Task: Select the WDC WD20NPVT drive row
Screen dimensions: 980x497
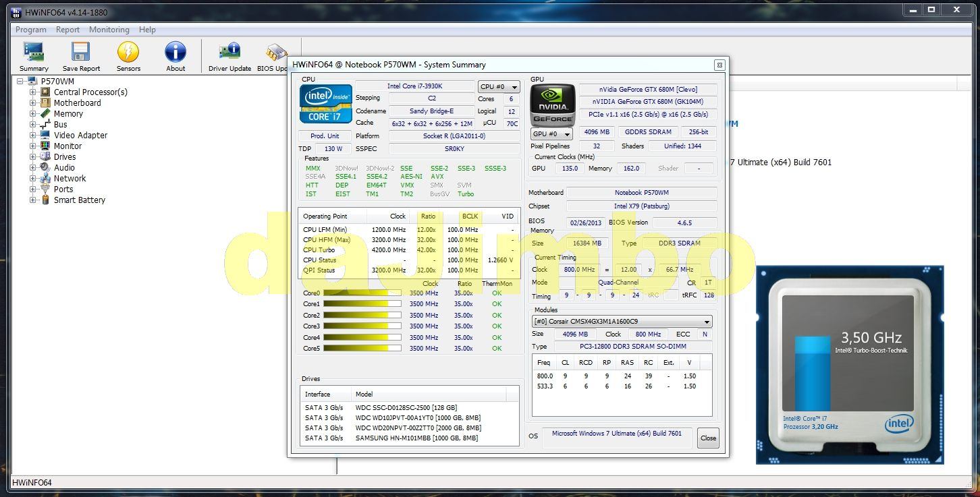Action: 410,428
